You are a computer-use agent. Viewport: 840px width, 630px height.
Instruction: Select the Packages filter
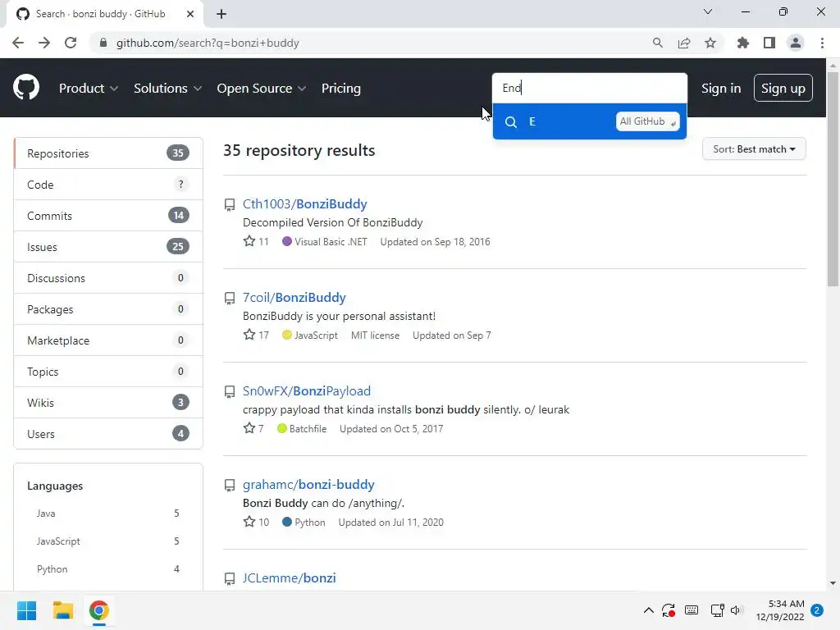[108, 309]
